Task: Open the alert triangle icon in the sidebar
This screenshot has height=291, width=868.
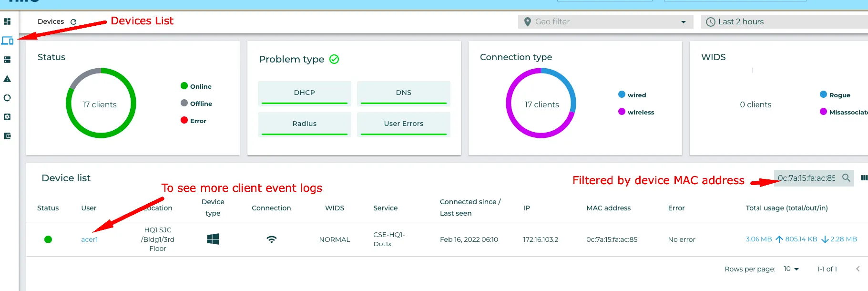Action: pyautogui.click(x=7, y=79)
